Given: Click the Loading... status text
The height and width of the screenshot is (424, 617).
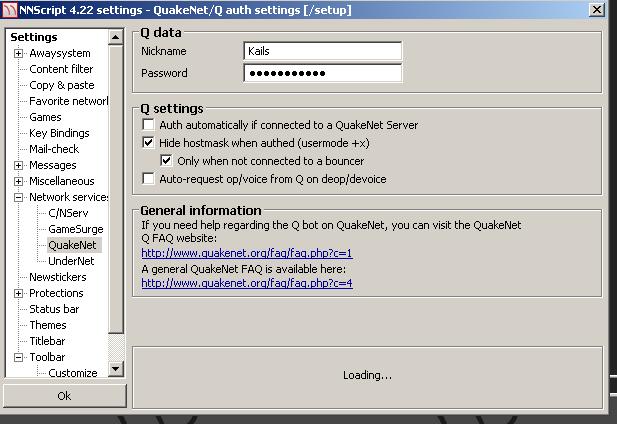Looking at the screenshot, I should click(367, 375).
